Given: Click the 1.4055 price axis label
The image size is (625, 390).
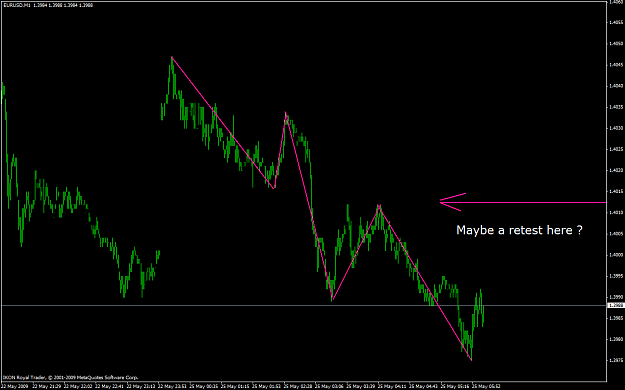Looking at the screenshot, I should click(x=616, y=22).
